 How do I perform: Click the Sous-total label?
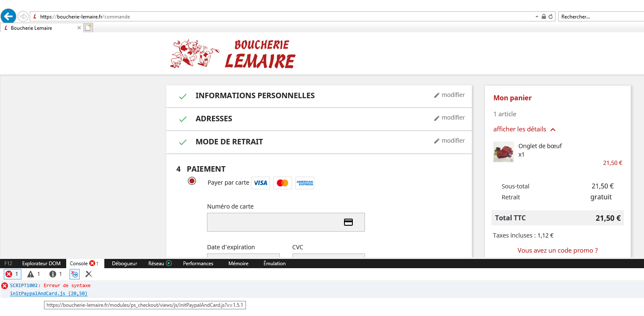coord(515,186)
